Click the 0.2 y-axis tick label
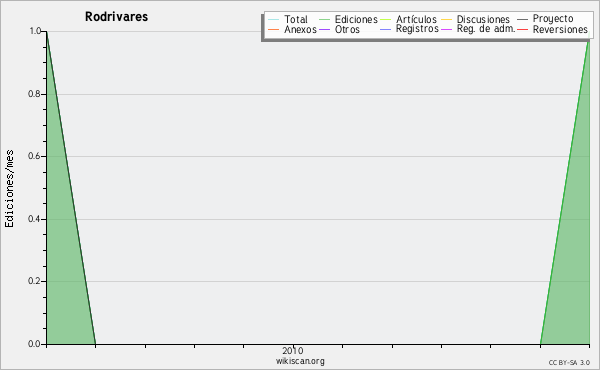Image resolution: width=600 pixels, height=370 pixels. click(34, 281)
